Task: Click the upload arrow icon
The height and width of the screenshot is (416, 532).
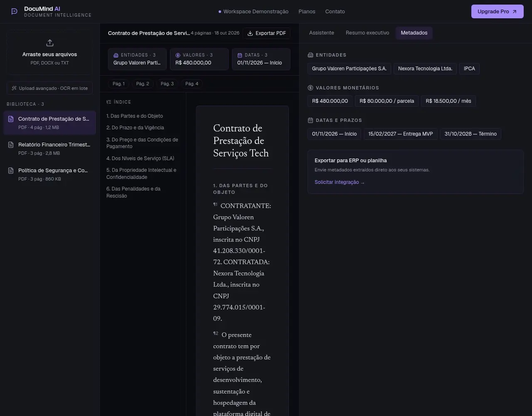Action: pos(49,43)
